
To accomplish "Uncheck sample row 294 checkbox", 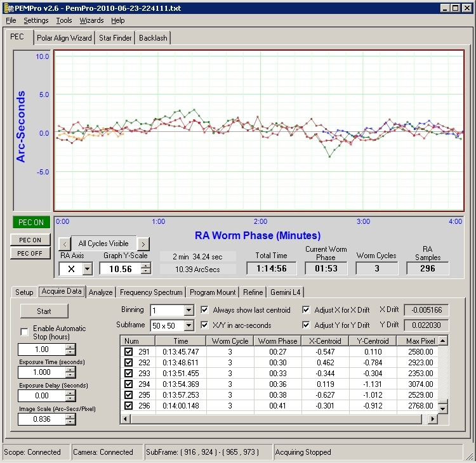I will coord(128,384).
